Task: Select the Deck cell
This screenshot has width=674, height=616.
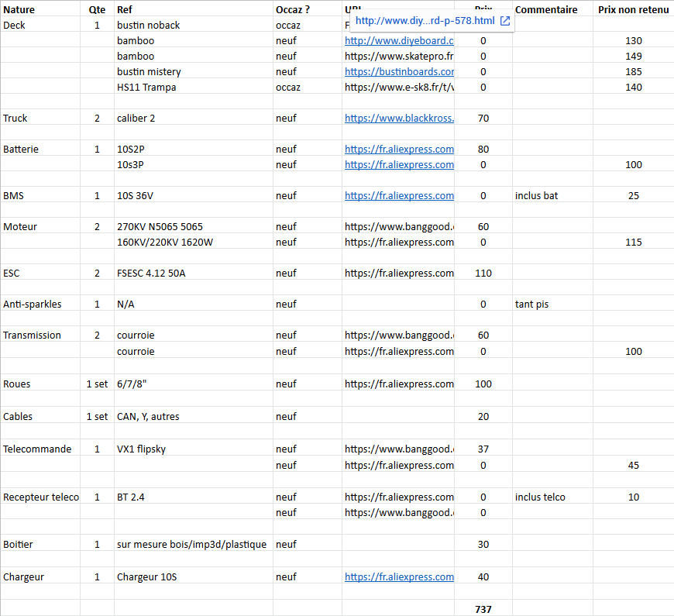Action: [40, 26]
